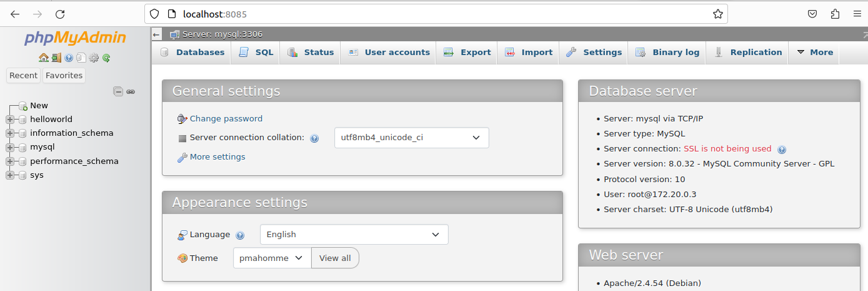Click the General settings panel header
Screen dimensions: 868x291
click(362, 91)
